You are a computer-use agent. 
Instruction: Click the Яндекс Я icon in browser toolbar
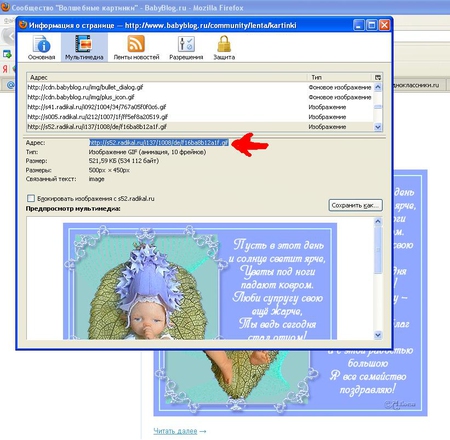5,69
